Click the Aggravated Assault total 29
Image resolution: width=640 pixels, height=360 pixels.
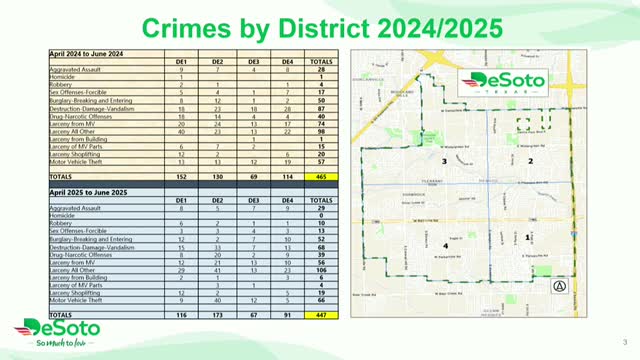click(321, 208)
